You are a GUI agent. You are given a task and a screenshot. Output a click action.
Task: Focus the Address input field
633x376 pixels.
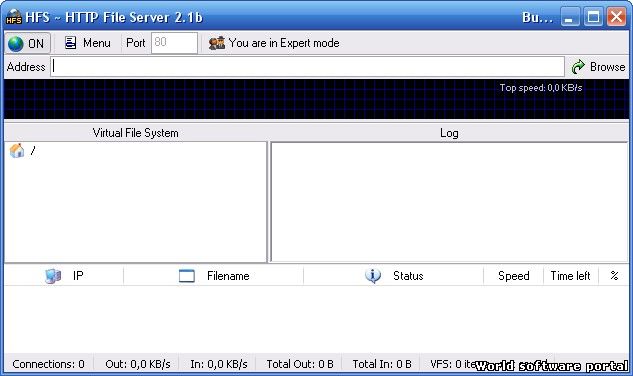point(307,67)
